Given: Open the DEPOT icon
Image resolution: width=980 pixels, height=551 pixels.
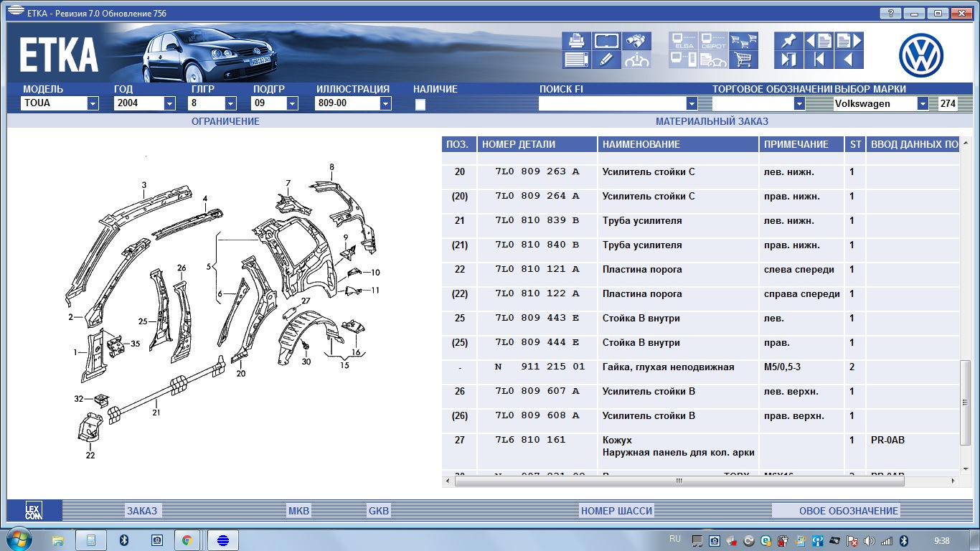Looking at the screenshot, I should (713, 41).
